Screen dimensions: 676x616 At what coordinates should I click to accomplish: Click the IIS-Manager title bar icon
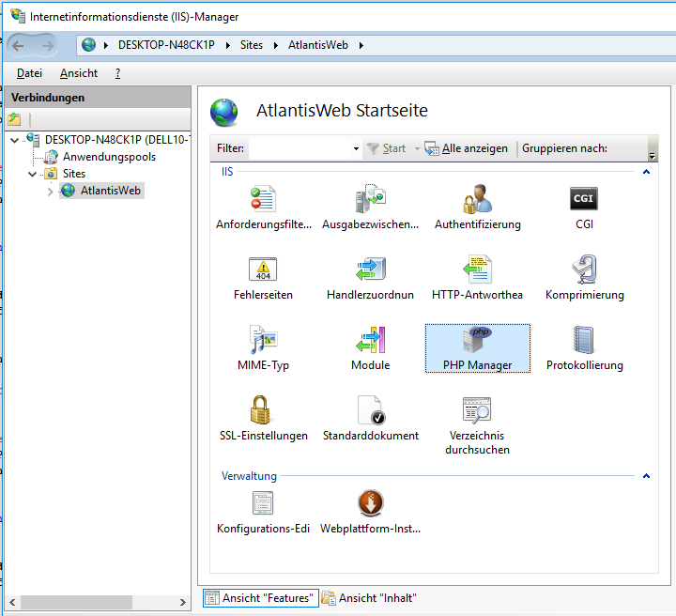(18, 16)
